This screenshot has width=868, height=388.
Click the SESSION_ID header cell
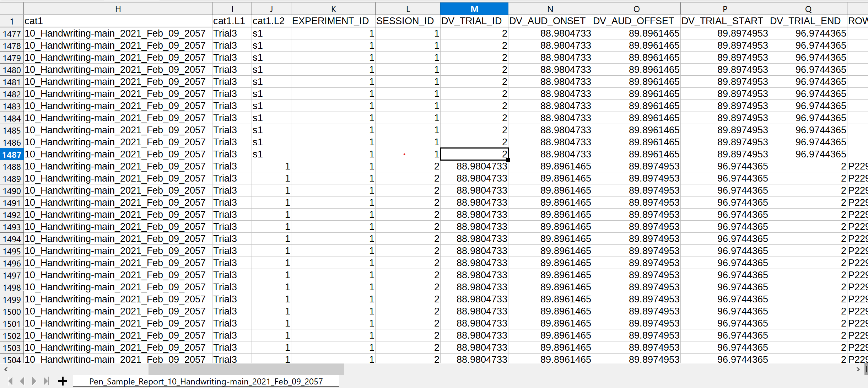tap(408, 21)
